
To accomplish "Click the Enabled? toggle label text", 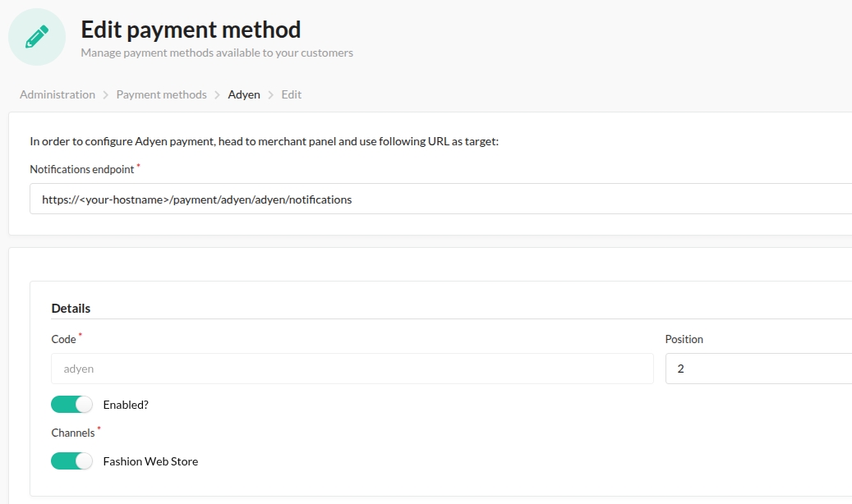I will coord(126,405).
